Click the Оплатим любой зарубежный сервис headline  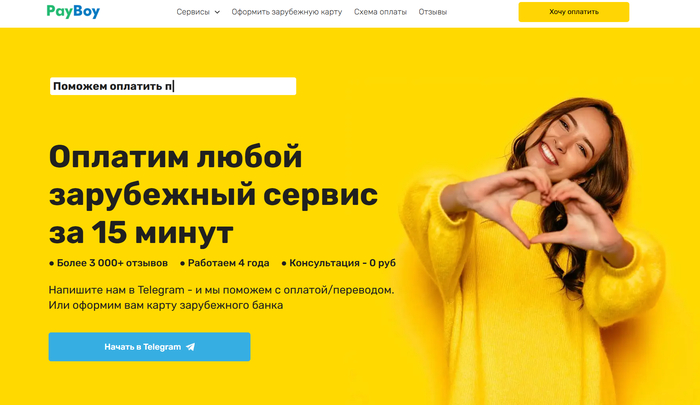(213, 175)
